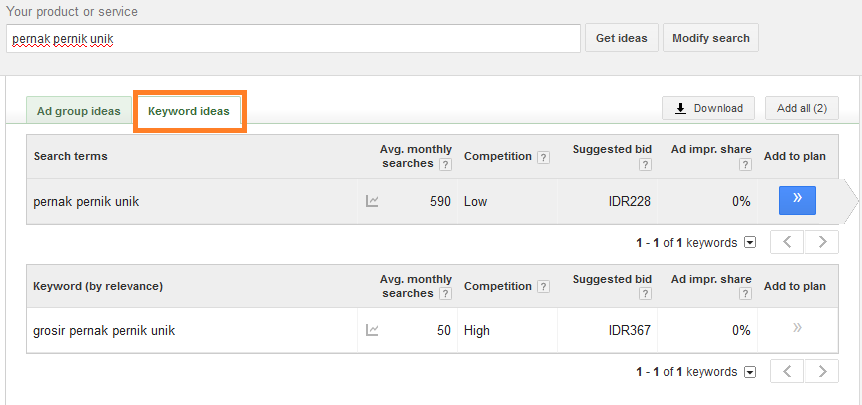The height and width of the screenshot is (405, 862).
Task: Download the keyword ideas
Action: (708, 108)
